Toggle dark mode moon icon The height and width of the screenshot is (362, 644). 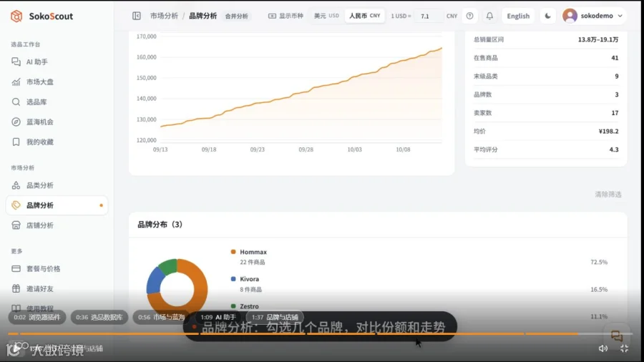(x=547, y=16)
